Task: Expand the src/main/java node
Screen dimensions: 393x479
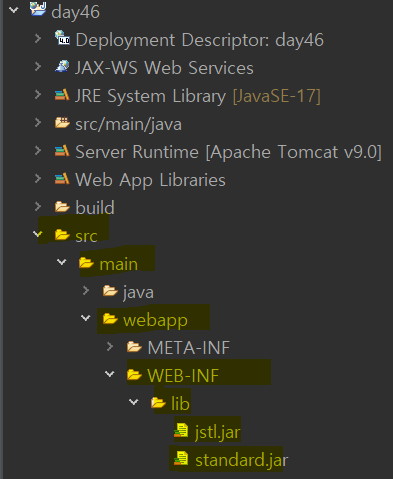Action: pyautogui.click(x=38, y=122)
